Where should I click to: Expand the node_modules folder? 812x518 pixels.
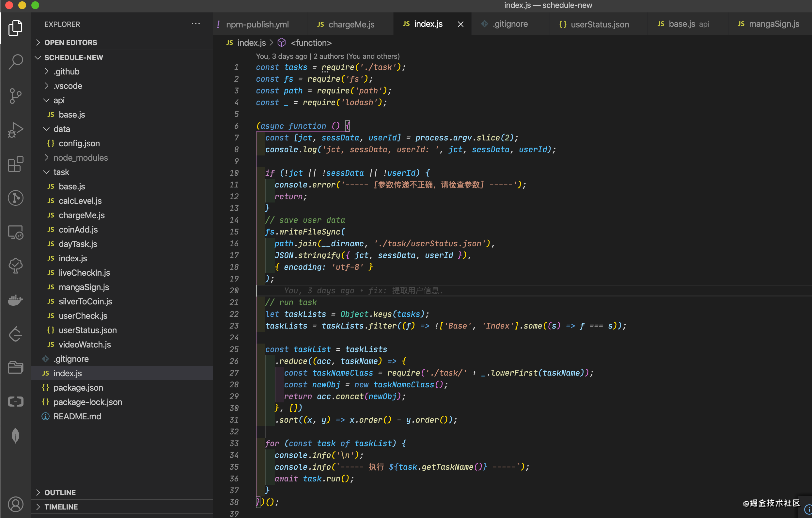pyautogui.click(x=81, y=158)
